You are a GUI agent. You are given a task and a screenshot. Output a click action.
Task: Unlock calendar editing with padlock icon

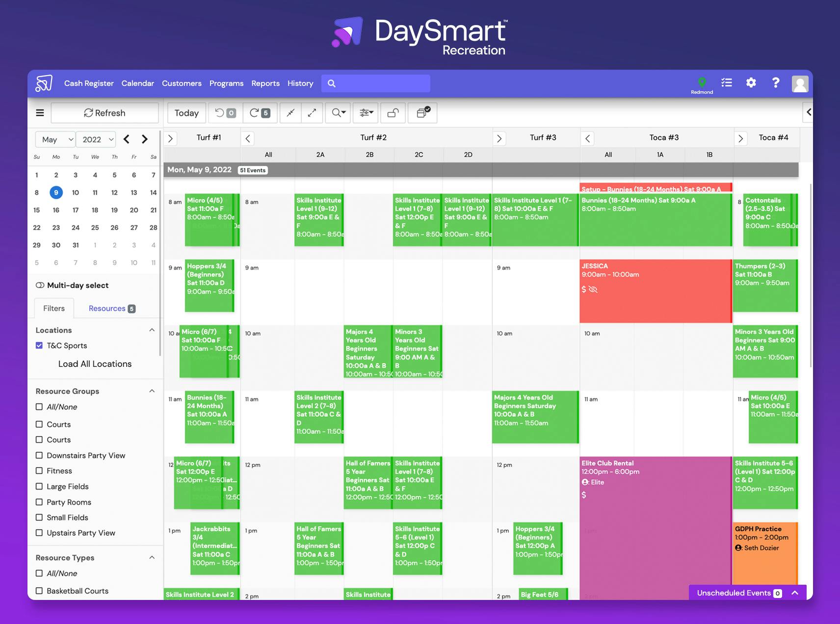pyautogui.click(x=393, y=112)
